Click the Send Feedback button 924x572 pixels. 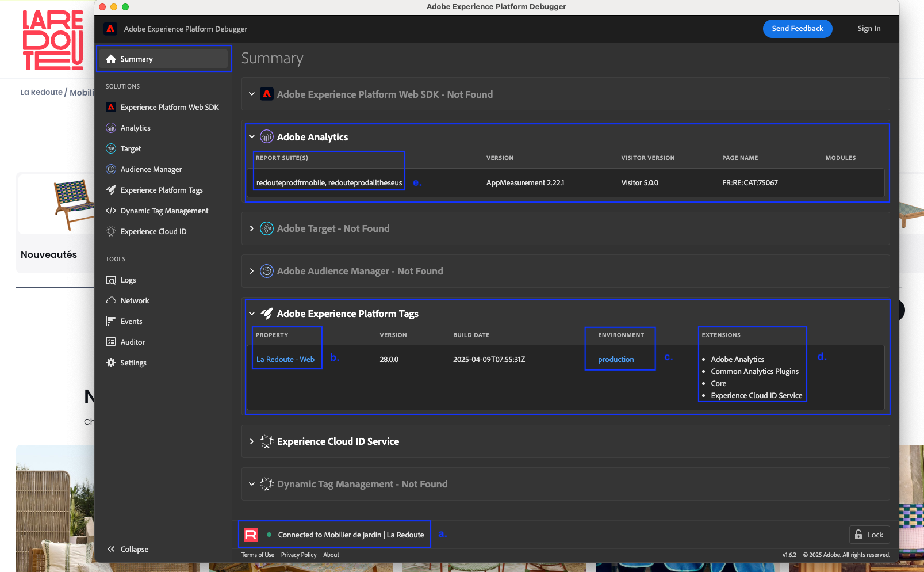pos(797,29)
